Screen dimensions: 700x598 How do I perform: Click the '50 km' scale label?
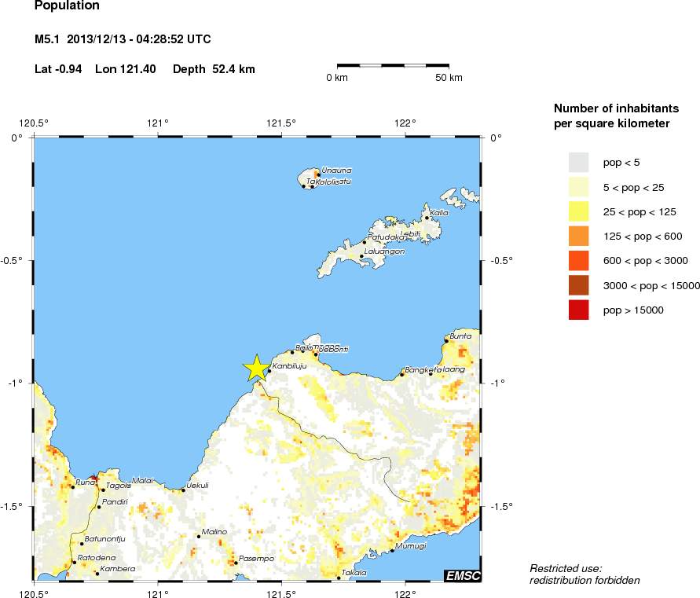449,78
